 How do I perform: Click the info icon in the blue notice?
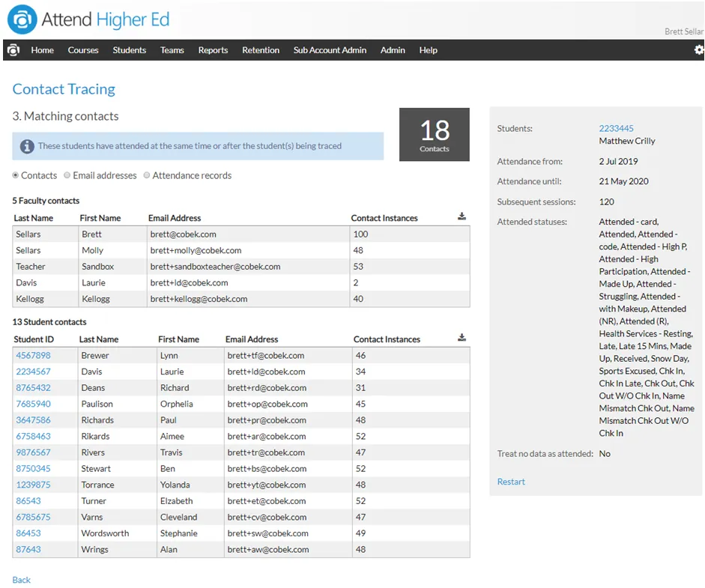(27, 146)
